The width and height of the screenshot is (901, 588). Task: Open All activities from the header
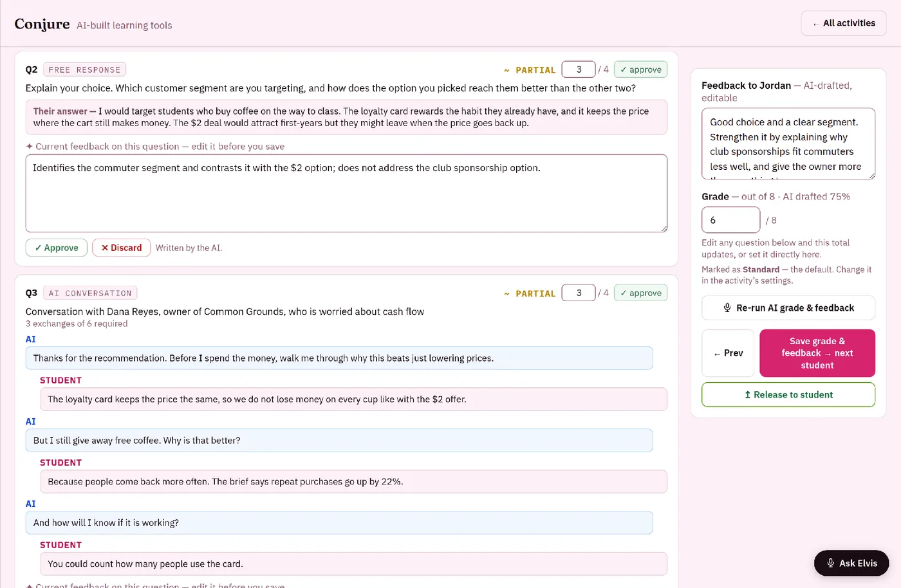pyautogui.click(x=843, y=23)
